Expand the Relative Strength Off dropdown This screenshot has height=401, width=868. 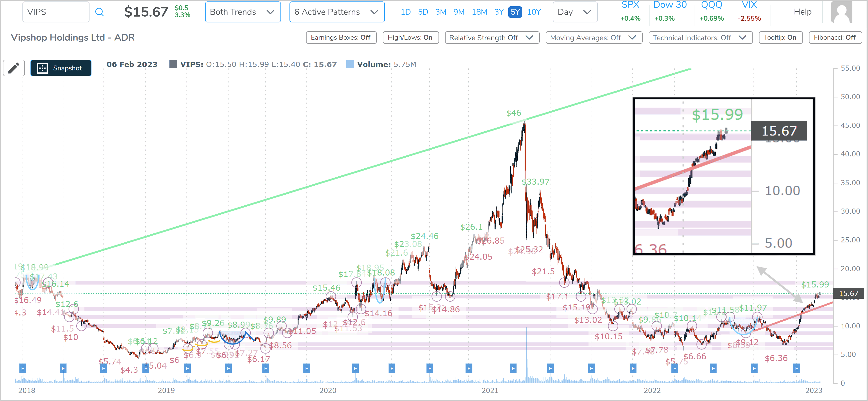click(x=492, y=37)
